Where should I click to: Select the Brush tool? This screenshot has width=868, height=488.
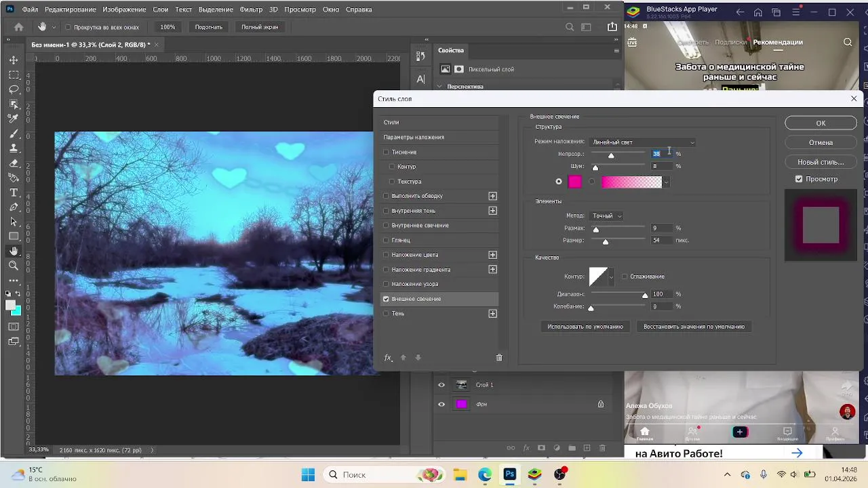14,134
